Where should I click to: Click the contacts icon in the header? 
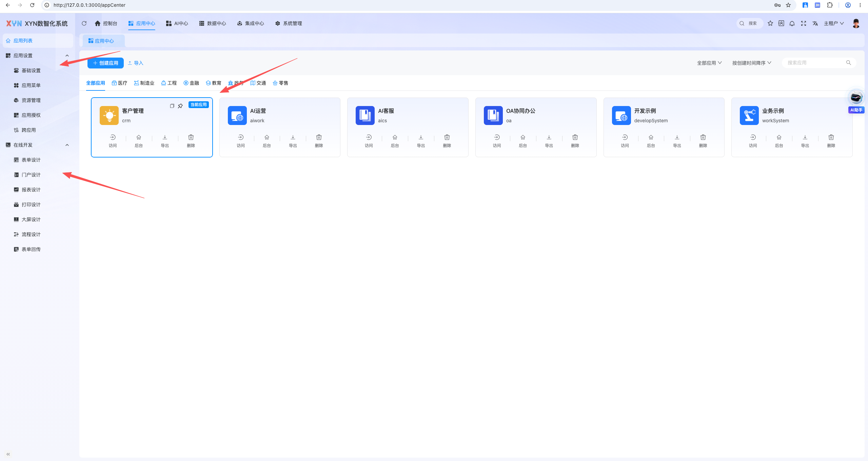click(x=781, y=23)
